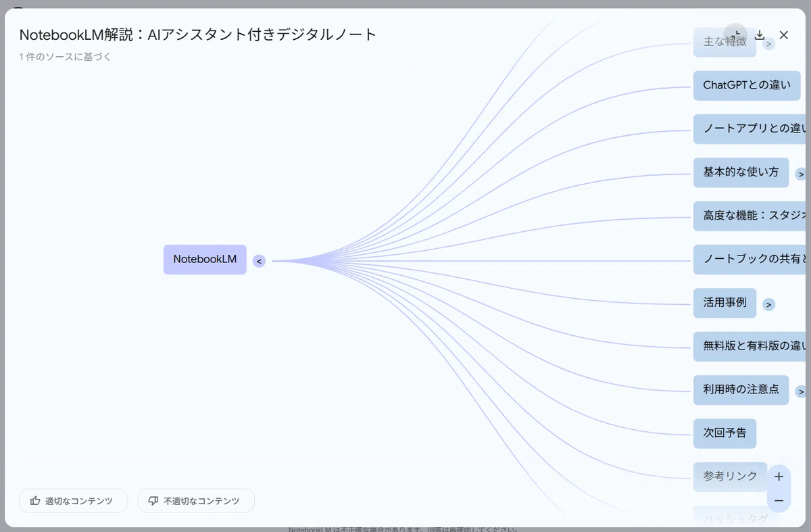The image size is (811, 532).
Task: Zoom in with the plus button
Action: (x=779, y=477)
